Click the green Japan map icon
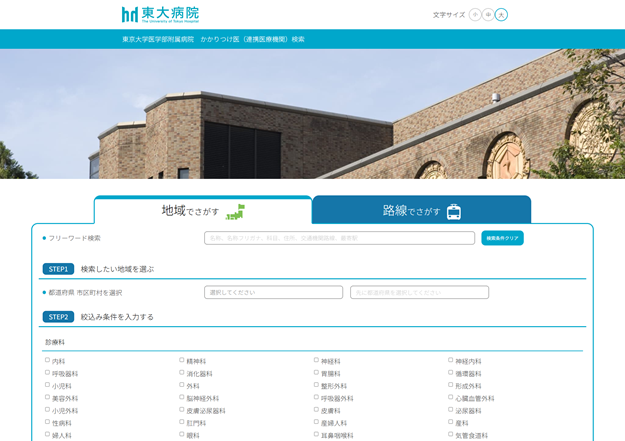This screenshot has width=625, height=441. click(235, 211)
